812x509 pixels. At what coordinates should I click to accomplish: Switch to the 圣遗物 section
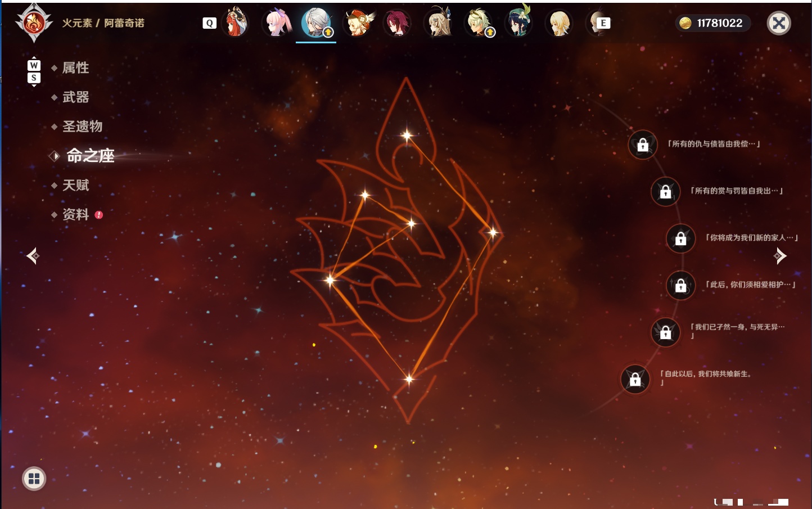(x=82, y=127)
